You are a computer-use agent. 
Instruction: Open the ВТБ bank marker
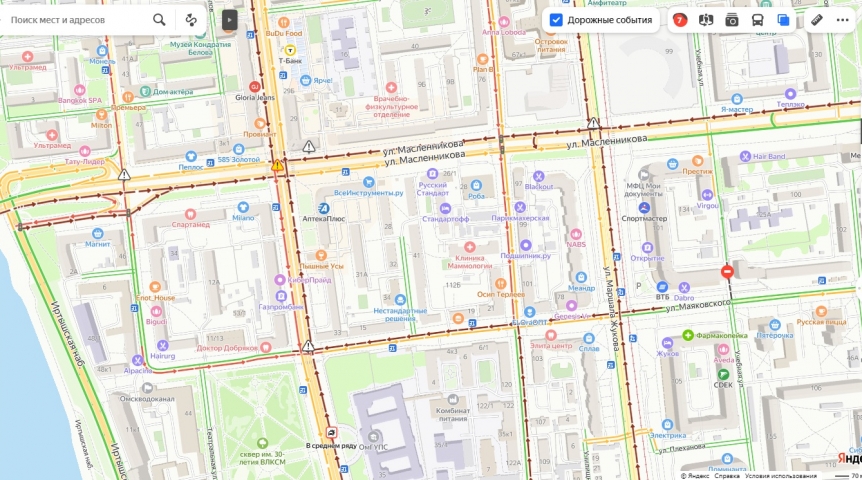[662, 287]
